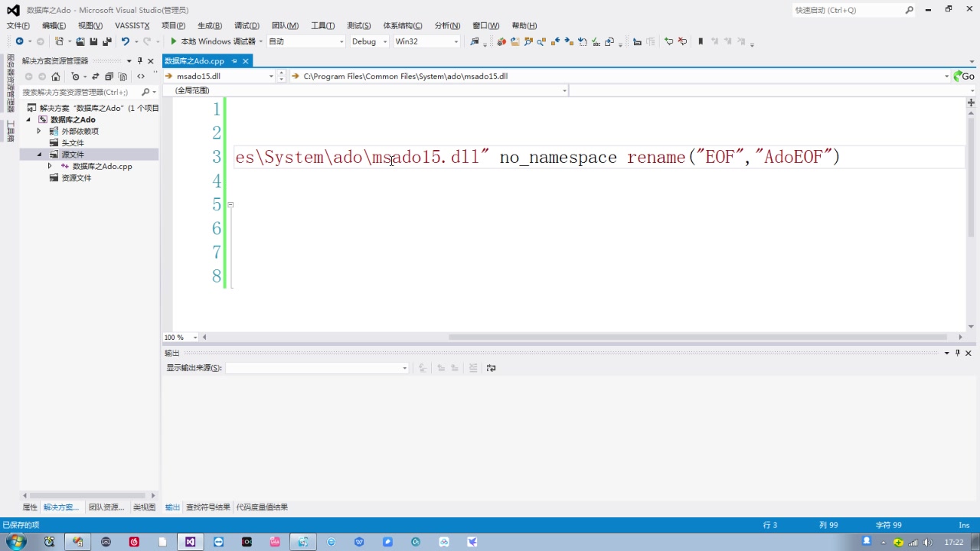The image size is (980, 551).
Task: Click the Save All toolbar icon
Action: pyautogui.click(x=106, y=41)
